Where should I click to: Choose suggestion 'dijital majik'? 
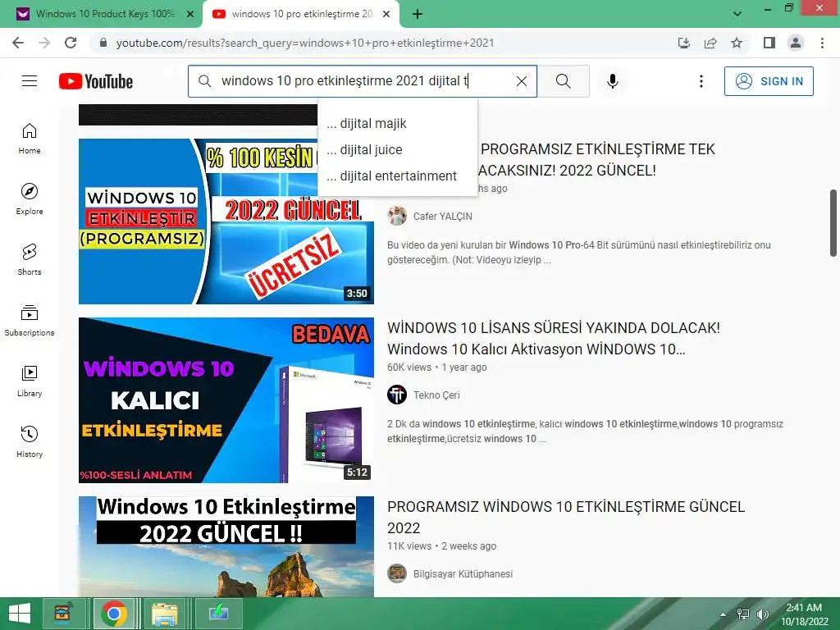[x=398, y=123]
